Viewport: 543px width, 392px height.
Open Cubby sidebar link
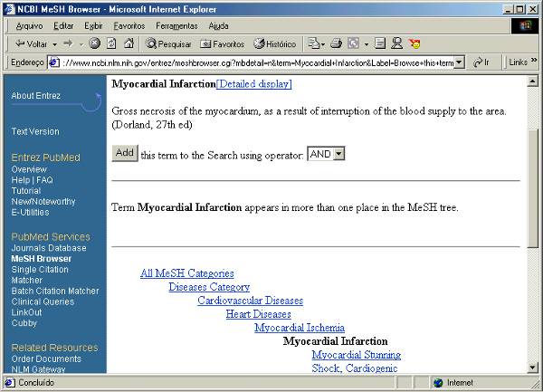coord(24,323)
